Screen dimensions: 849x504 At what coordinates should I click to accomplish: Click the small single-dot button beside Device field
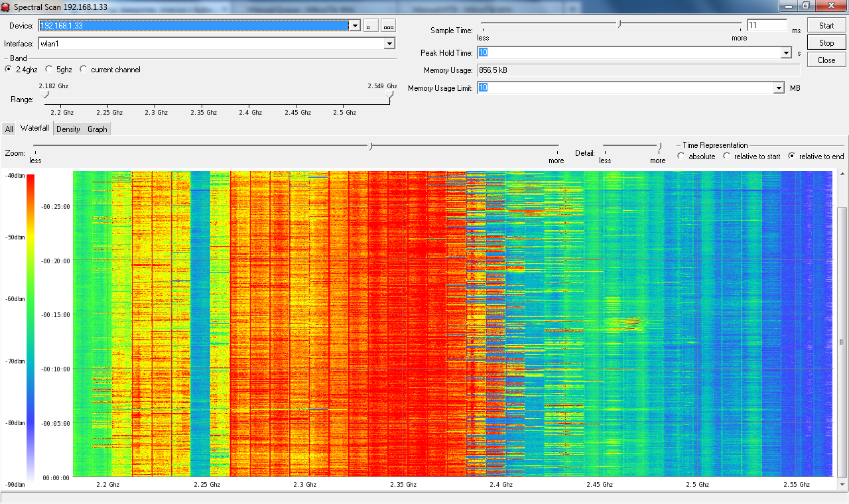[x=371, y=25]
